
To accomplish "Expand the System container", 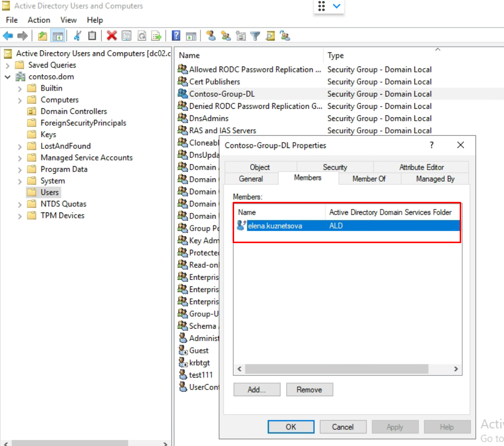I will 20,181.
